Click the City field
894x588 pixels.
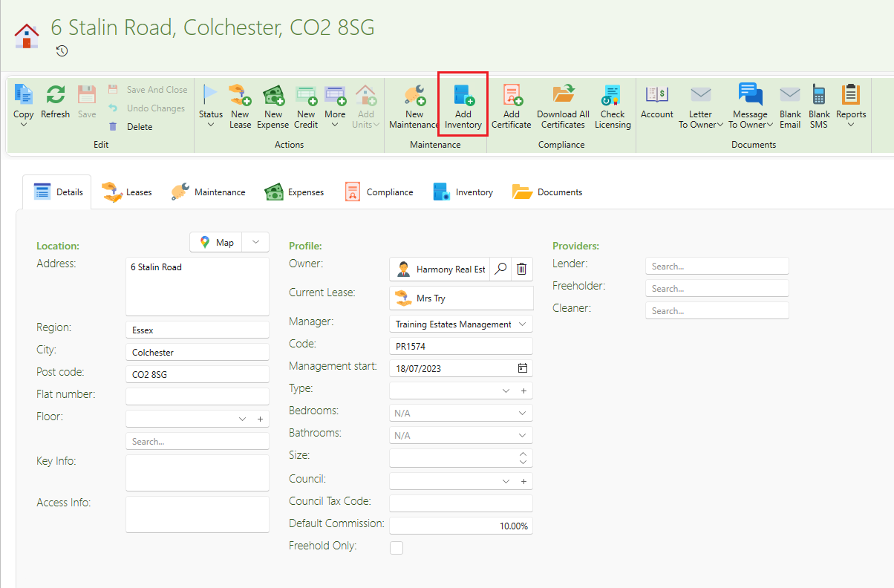coord(198,352)
